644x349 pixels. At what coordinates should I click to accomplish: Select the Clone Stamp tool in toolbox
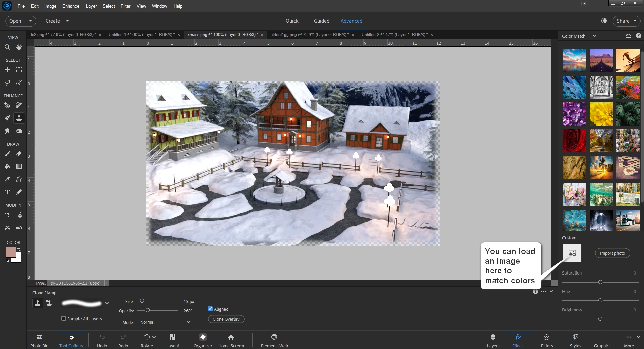(x=19, y=118)
